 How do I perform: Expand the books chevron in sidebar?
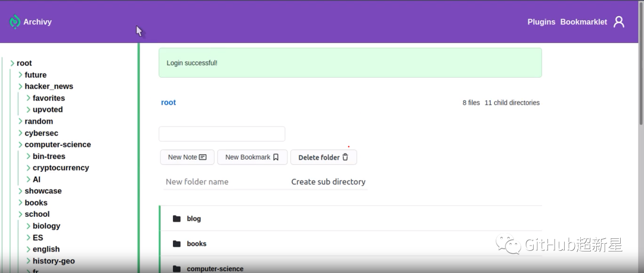tap(20, 203)
